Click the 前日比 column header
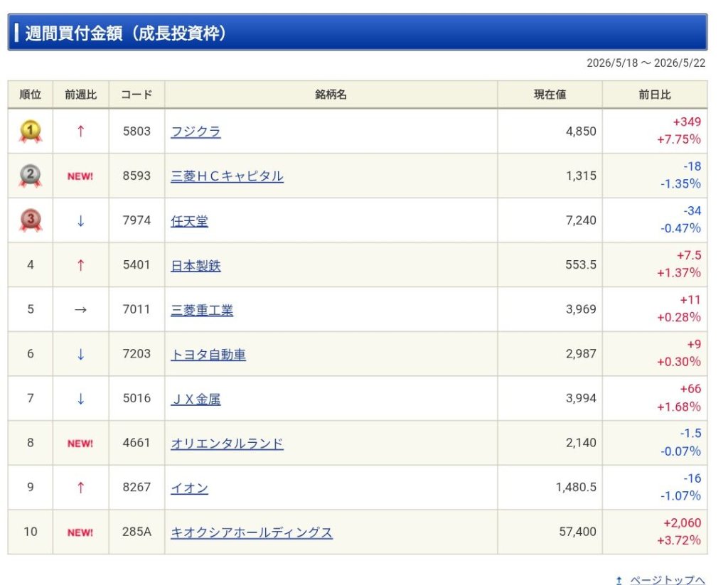Screen dimensions: 728x585 (655, 95)
